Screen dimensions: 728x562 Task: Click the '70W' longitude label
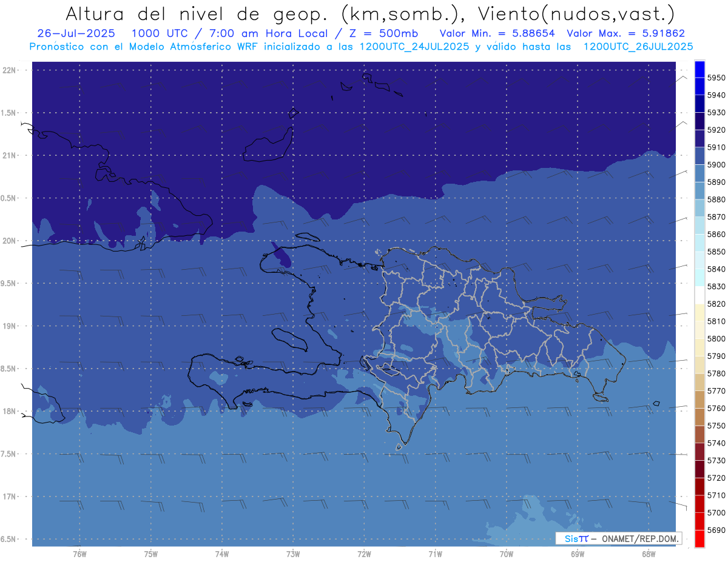point(507,554)
